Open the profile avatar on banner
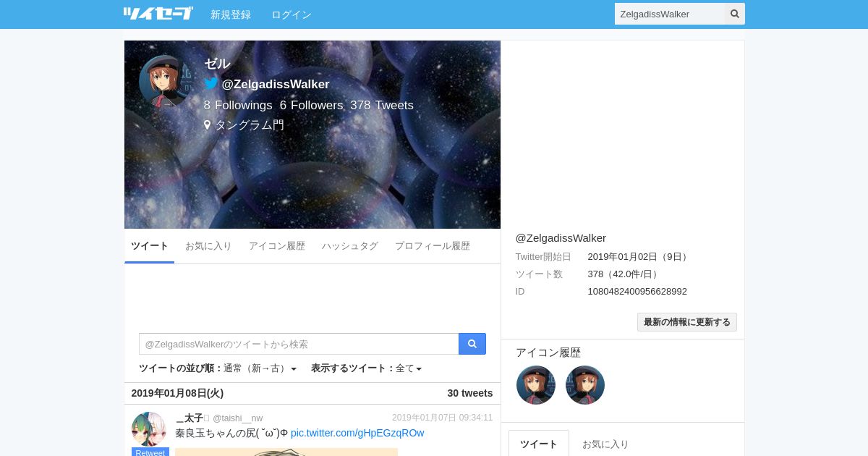This screenshot has width=868, height=456. tap(166, 82)
